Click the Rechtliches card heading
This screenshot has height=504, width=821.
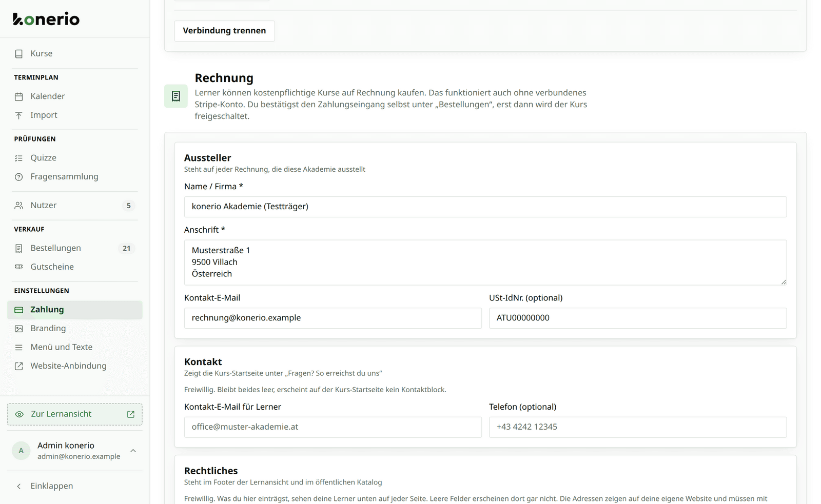(x=211, y=471)
